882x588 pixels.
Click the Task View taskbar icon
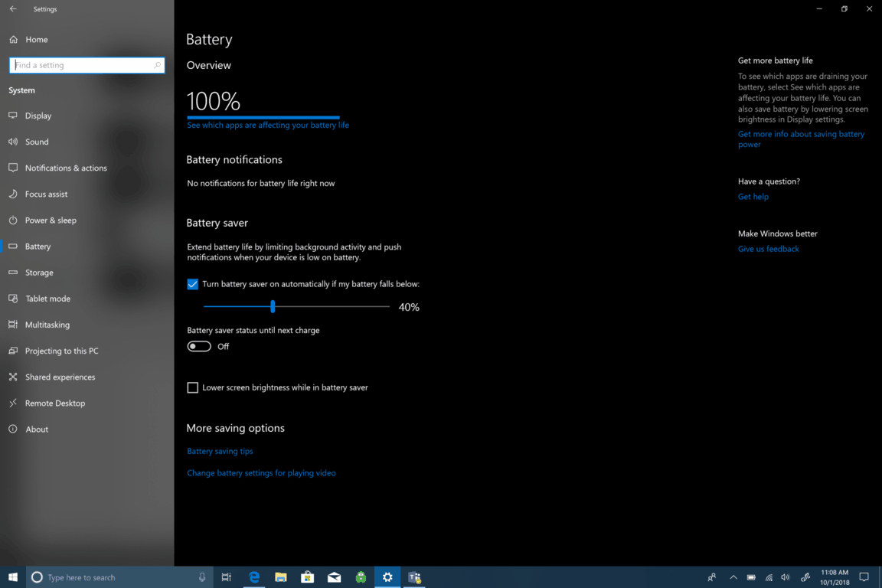pyautogui.click(x=227, y=577)
